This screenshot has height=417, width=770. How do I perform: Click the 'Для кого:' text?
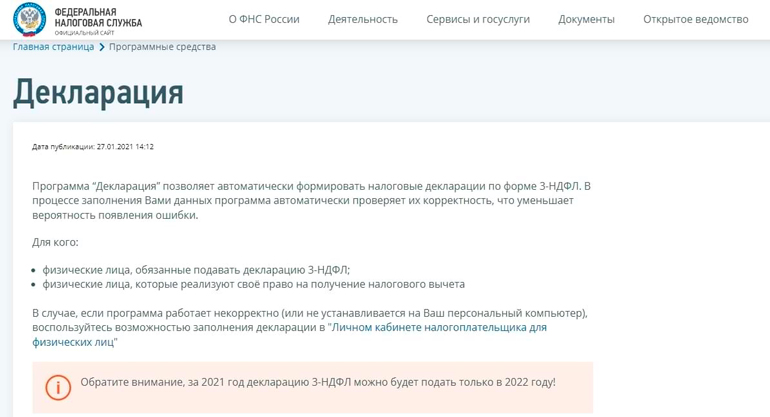pos(55,242)
